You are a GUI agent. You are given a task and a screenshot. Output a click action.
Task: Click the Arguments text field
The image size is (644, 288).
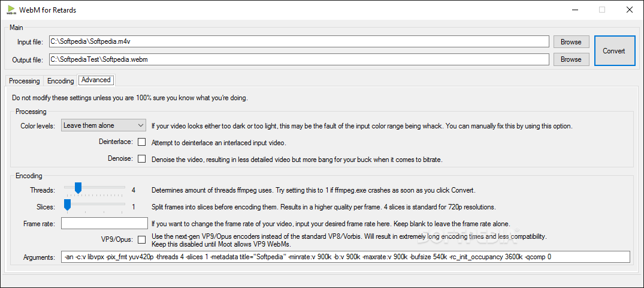345,257
